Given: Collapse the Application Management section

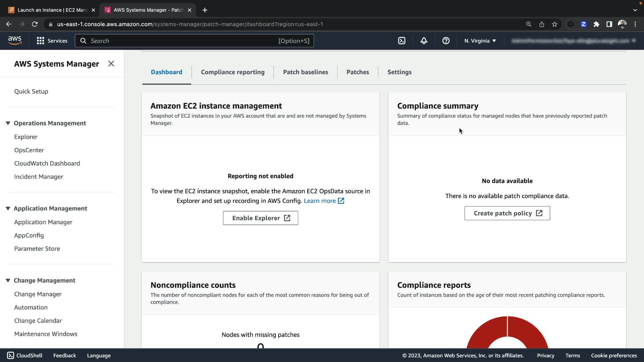Looking at the screenshot, I should [8, 208].
